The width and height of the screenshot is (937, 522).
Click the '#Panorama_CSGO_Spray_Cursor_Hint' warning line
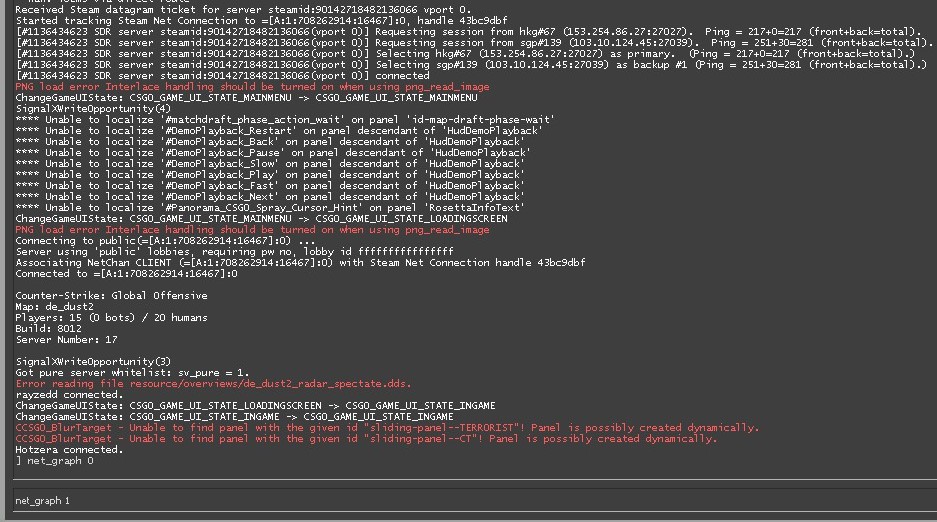(x=270, y=208)
